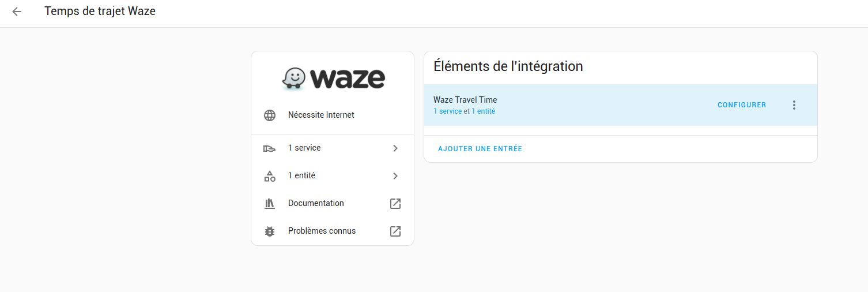Click the Documentation books icon

270,204
